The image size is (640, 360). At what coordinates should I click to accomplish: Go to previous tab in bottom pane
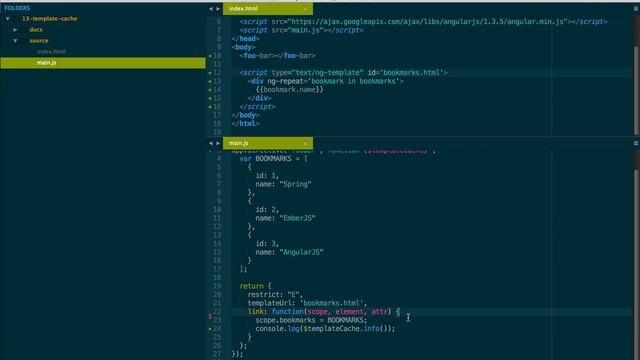[x=211, y=143]
